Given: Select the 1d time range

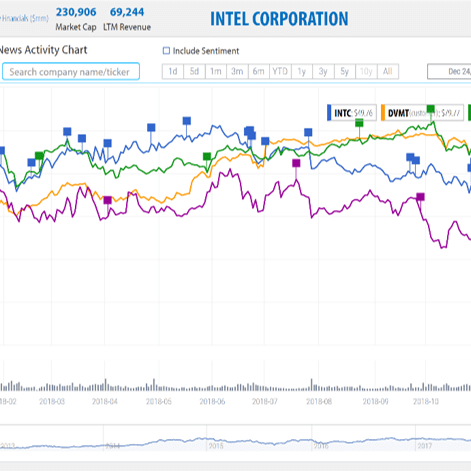Looking at the screenshot, I should click(x=173, y=71).
